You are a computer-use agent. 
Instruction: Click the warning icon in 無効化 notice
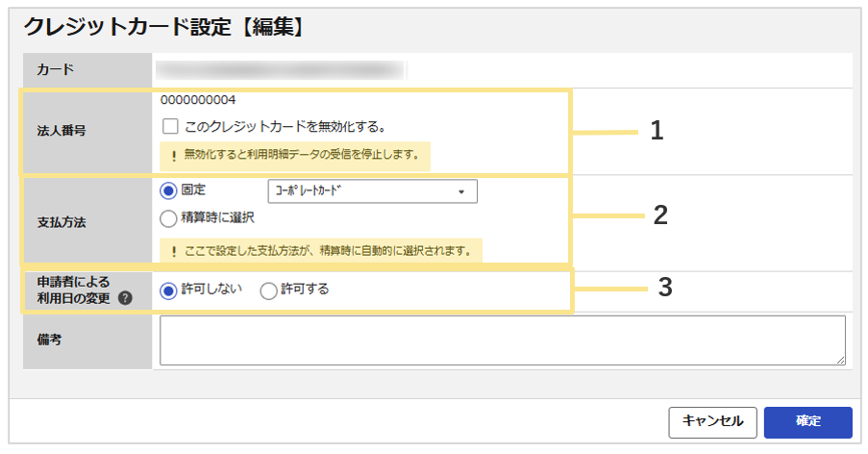click(174, 156)
